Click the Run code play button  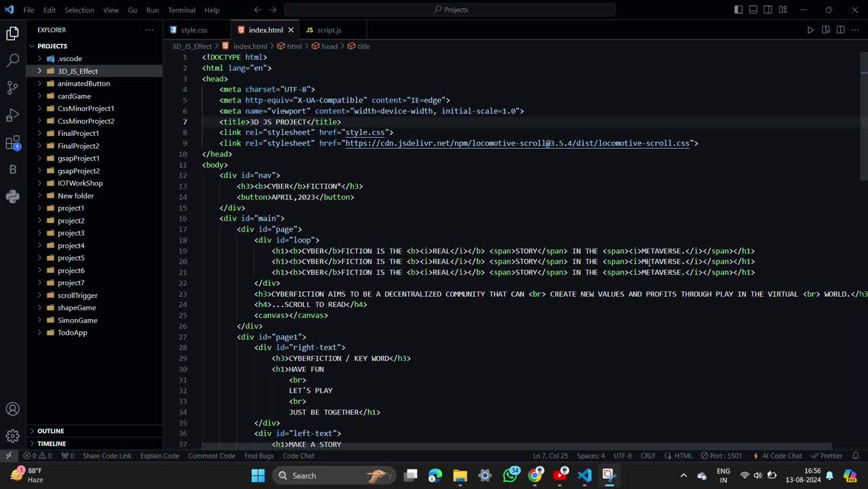coord(810,30)
